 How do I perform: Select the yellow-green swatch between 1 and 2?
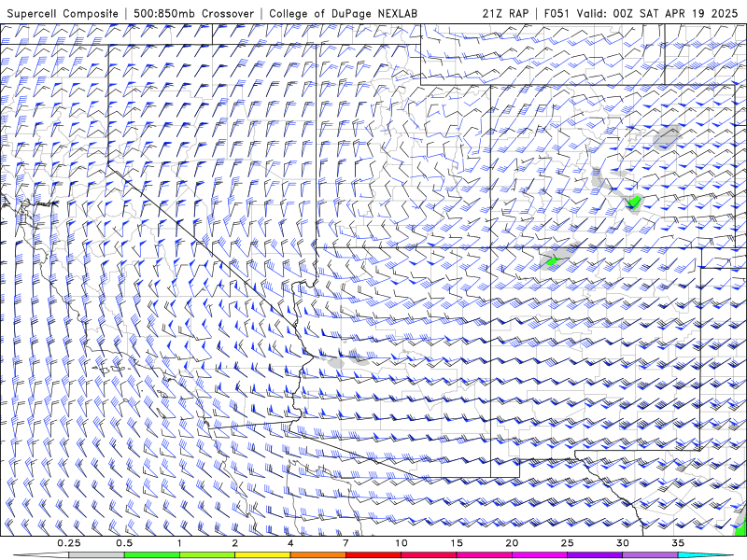pyautogui.click(x=207, y=555)
